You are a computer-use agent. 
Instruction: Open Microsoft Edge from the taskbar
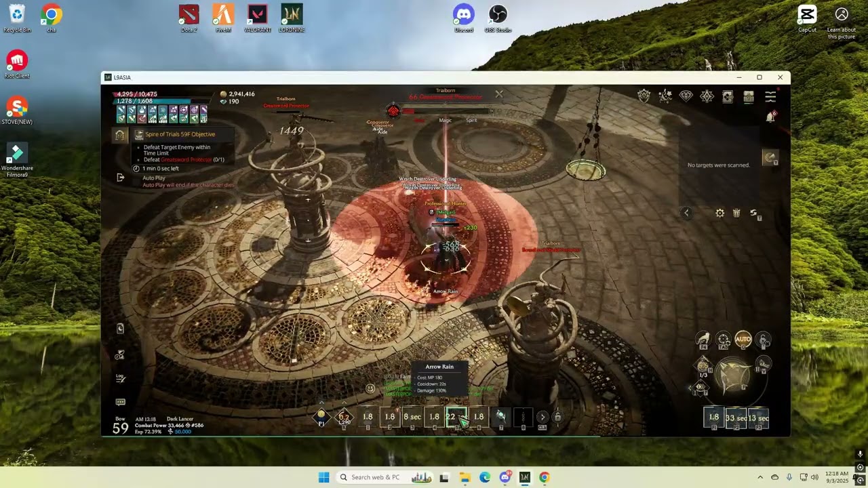click(485, 477)
